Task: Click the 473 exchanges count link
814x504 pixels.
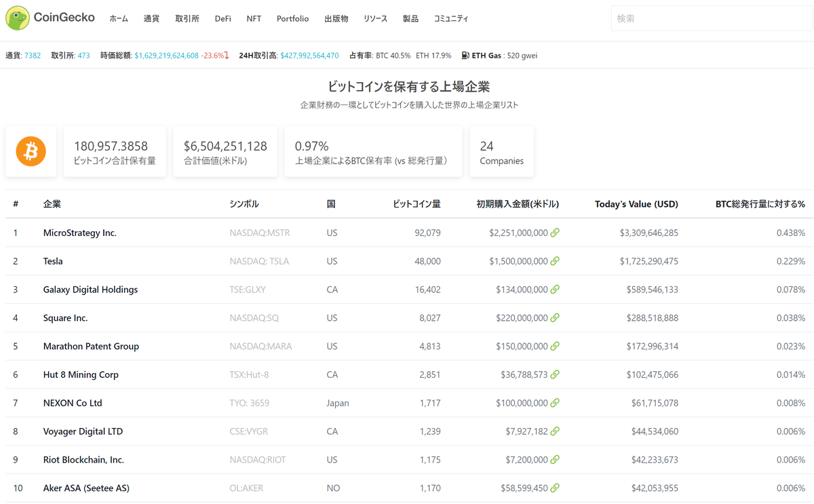Action: pos(83,56)
